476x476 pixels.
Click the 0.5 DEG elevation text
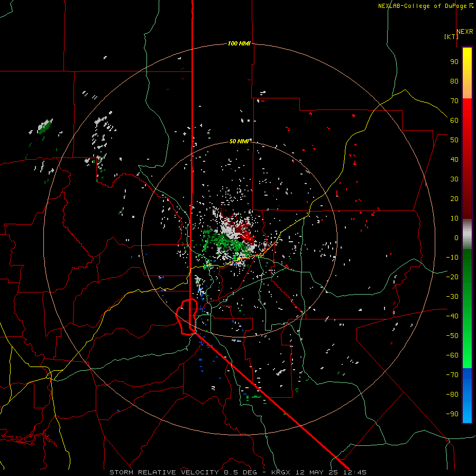[x=241, y=472]
